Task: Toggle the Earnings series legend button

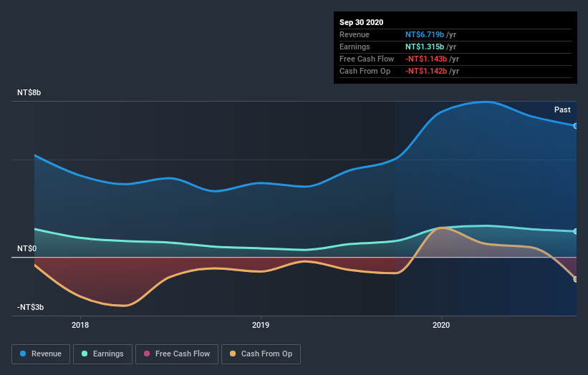Action: (x=102, y=354)
